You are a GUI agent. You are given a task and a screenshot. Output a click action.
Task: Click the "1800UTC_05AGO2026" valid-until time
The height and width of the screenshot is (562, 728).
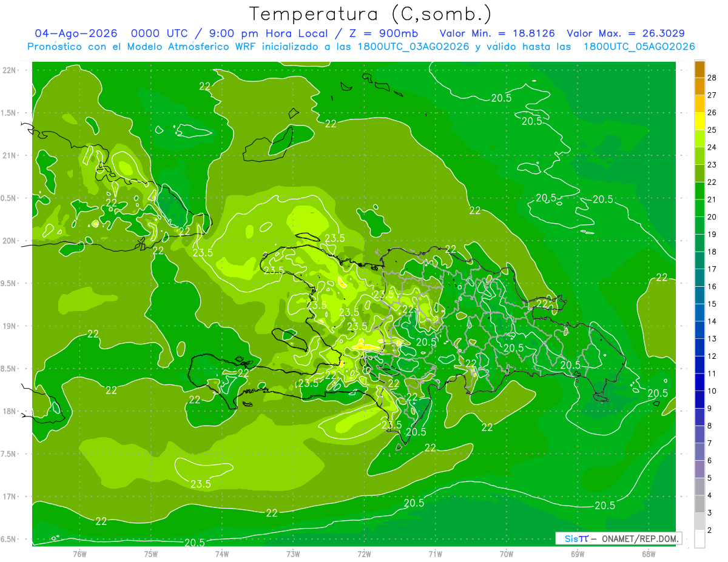pos(639,47)
